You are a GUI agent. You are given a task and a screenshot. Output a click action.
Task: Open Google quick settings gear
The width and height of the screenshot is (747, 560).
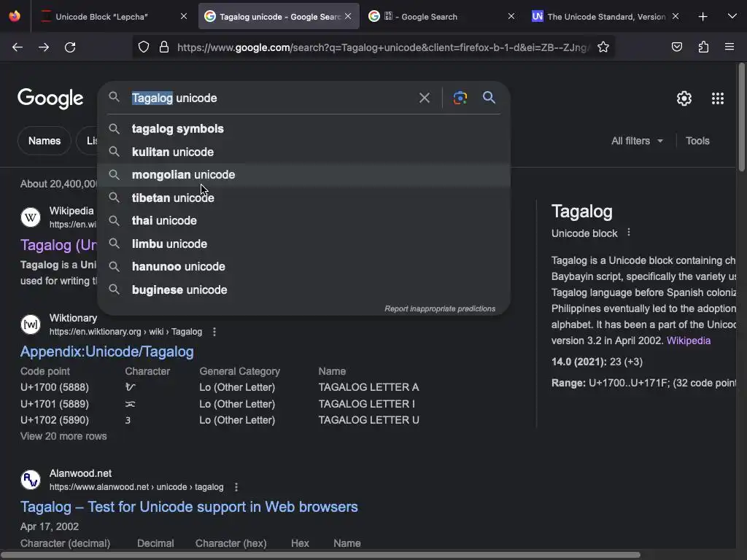click(x=684, y=98)
